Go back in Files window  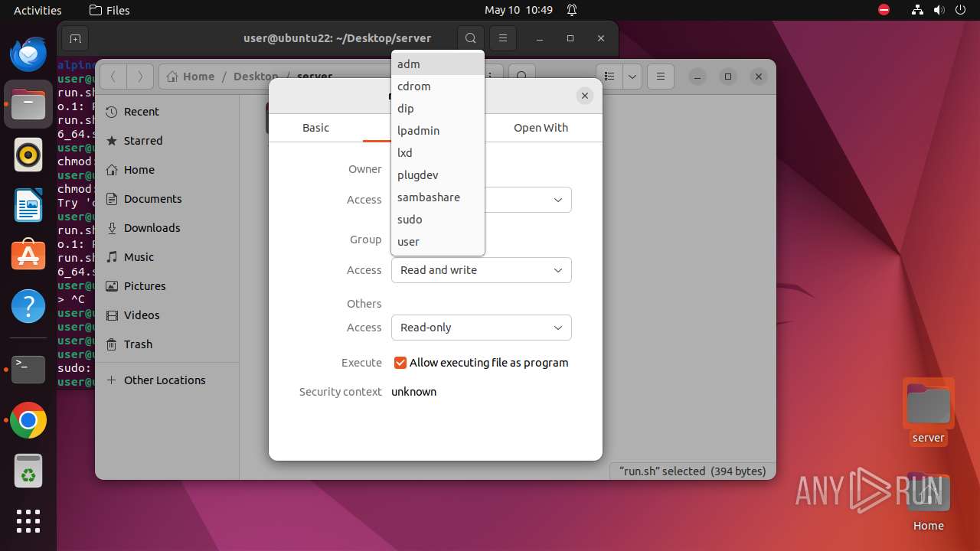(x=113, y=77)
